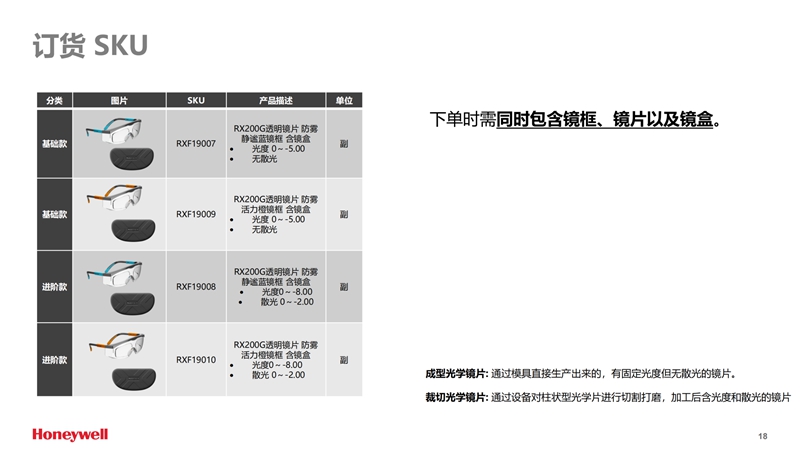800x450 pixels.
Task: Click the product description for RXF19010
Action: 276,360
